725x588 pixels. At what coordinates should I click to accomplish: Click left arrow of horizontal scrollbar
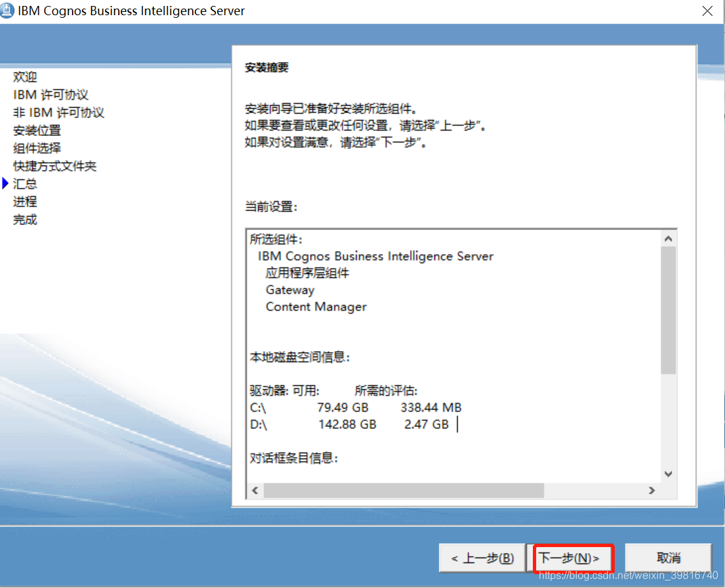[255, 490]
